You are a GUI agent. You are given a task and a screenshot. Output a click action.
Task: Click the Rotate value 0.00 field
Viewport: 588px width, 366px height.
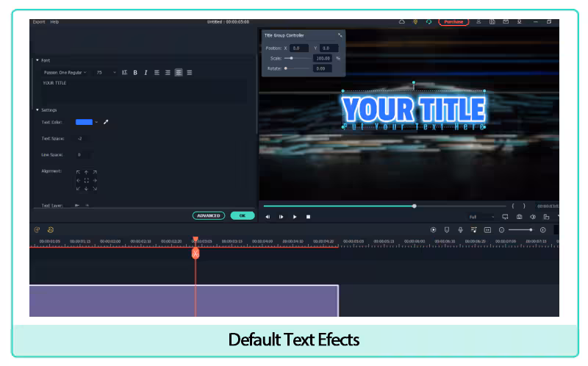point(323,68)
